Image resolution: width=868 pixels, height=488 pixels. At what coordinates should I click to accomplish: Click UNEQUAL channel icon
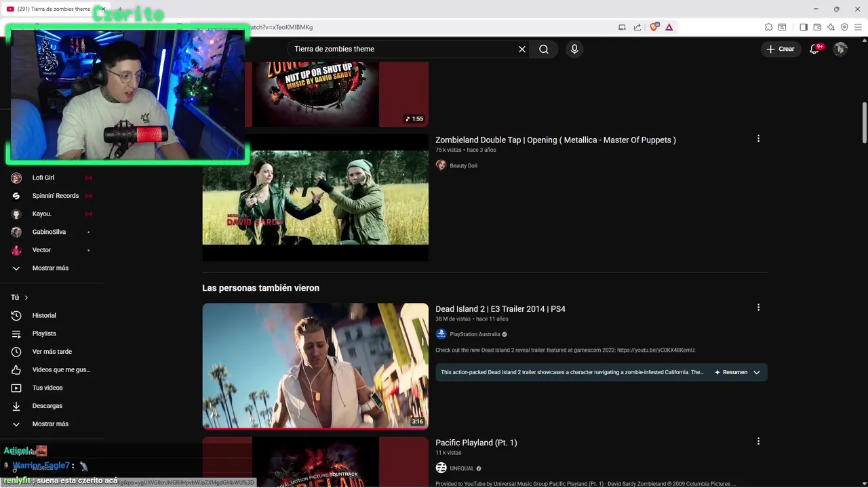441,468
